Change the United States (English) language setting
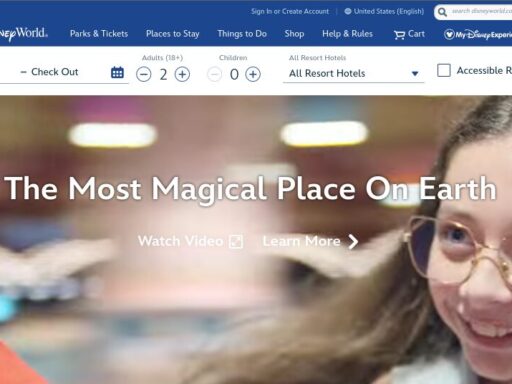The width and height of the screenshot is (512, 384). click(384, 11)
